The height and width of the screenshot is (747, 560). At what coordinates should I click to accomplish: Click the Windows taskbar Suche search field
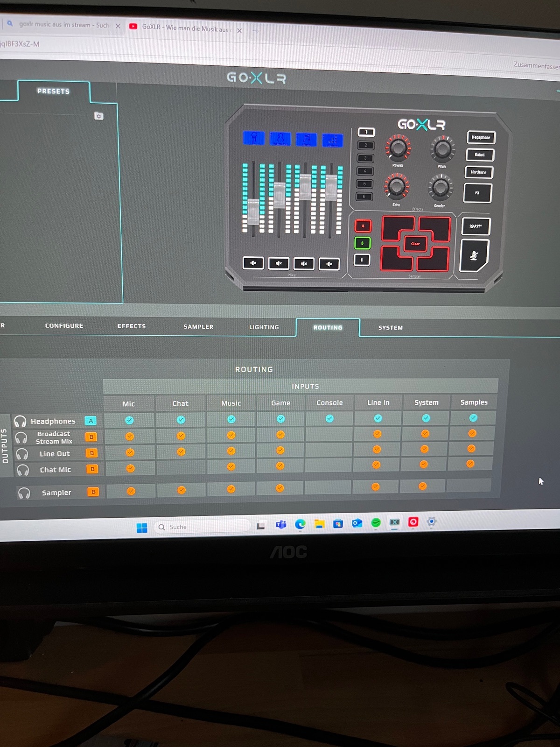(203, 527)
